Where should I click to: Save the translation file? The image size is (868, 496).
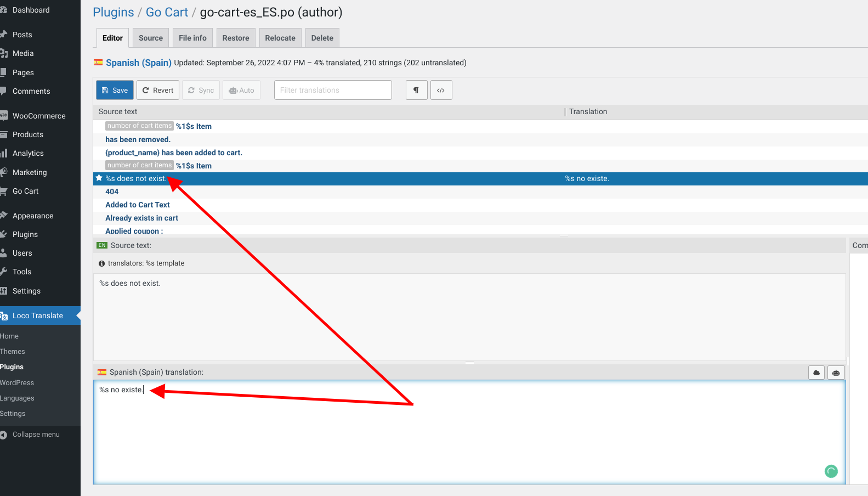115,90
